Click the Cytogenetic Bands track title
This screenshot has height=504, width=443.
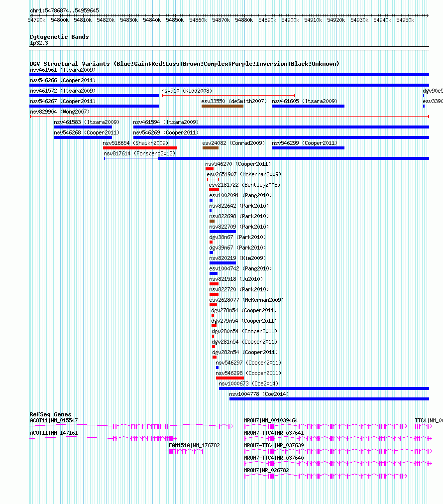pyautogui.click(x=59, y=37)
